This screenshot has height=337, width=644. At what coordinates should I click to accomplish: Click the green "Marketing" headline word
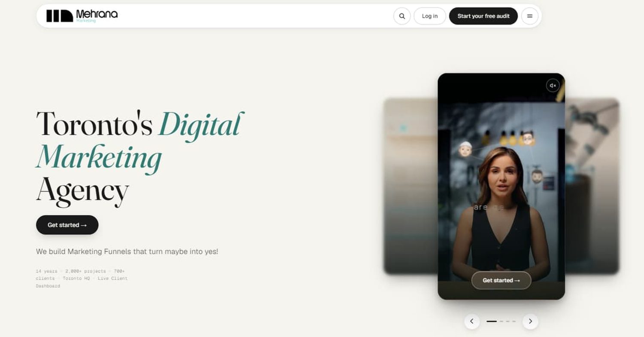pos(99,158)
